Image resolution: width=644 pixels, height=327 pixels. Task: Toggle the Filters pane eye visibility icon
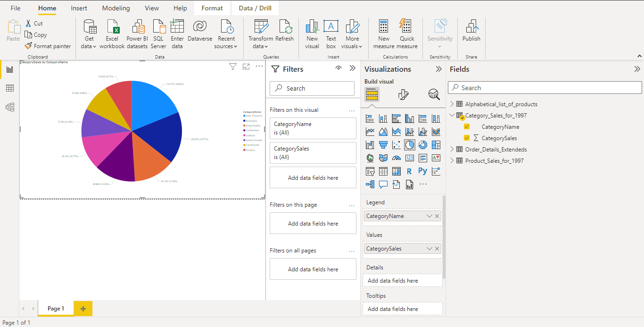[x=339, y=68]
